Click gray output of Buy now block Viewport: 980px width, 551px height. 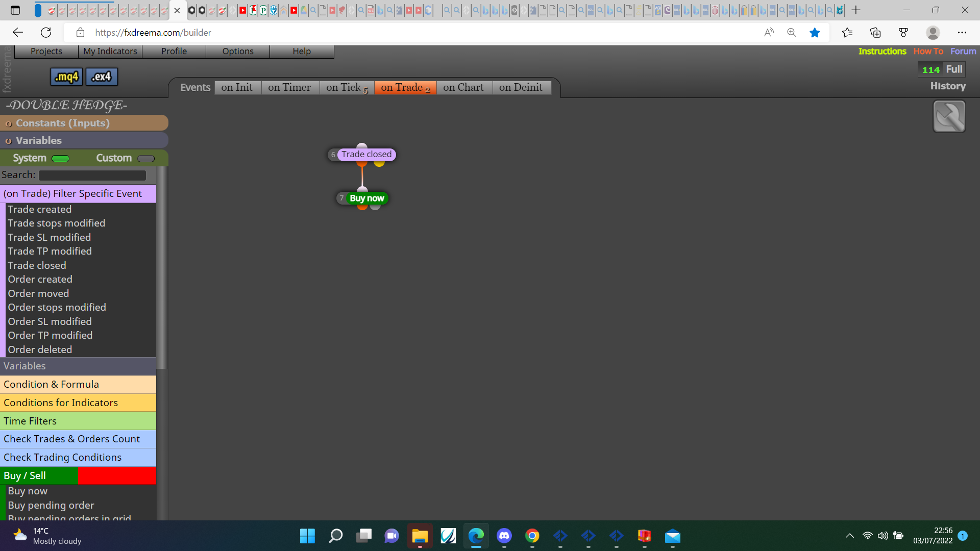(375, 207)
